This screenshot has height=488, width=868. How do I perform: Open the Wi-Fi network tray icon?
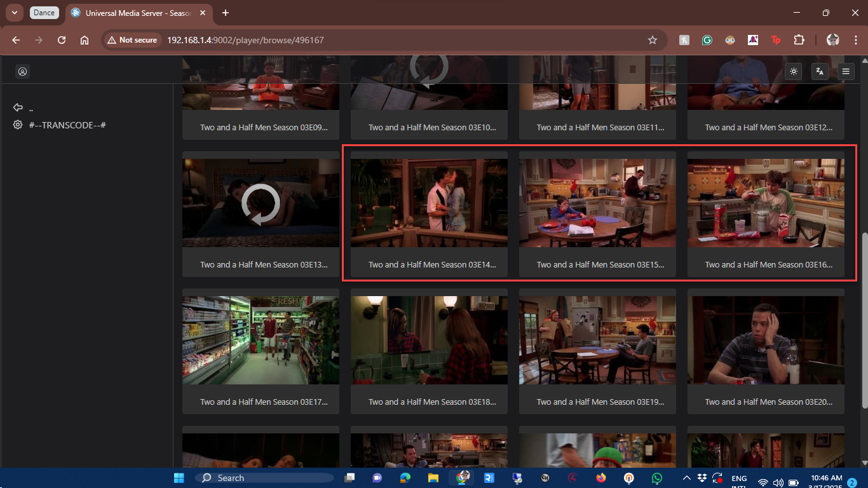(x=763, y=482)
